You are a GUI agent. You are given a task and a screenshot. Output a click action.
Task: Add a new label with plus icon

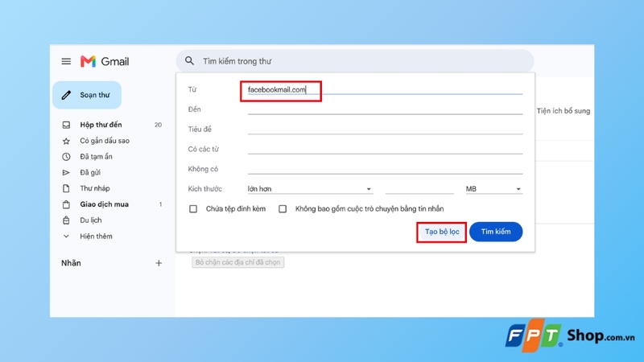click(159, 263)
